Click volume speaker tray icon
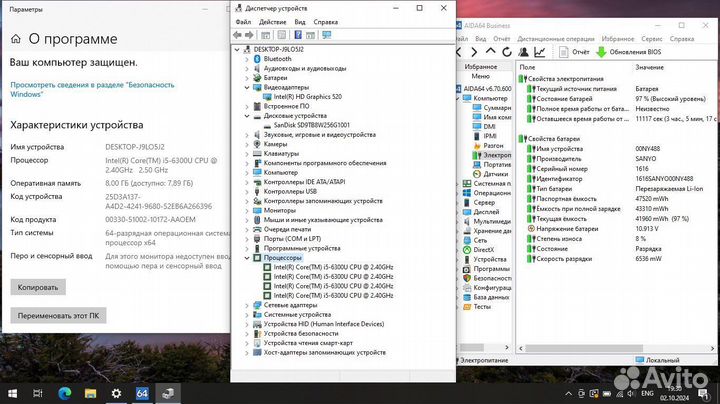Screen dimensions: 720x404 pyautogui.click(x=631, y=394)
